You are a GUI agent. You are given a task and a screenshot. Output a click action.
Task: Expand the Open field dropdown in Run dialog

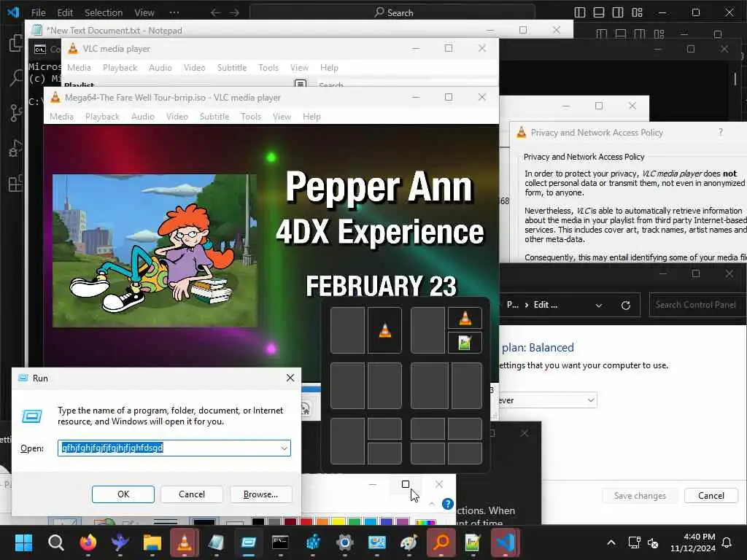click(x=284, y=448)
